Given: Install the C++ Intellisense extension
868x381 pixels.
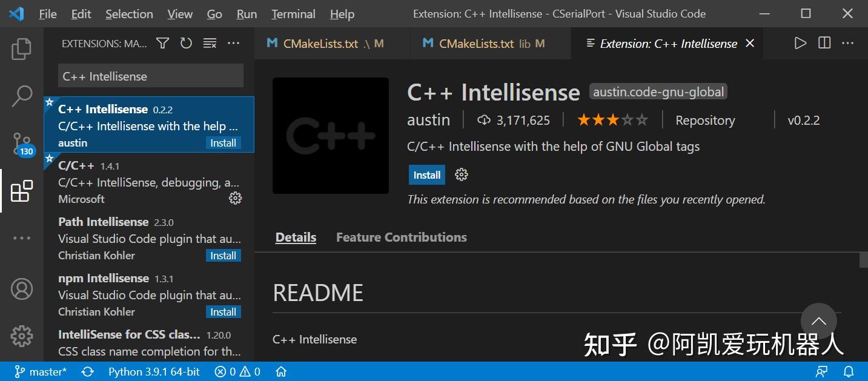Looking at the screenshot, I should (426, 174).
